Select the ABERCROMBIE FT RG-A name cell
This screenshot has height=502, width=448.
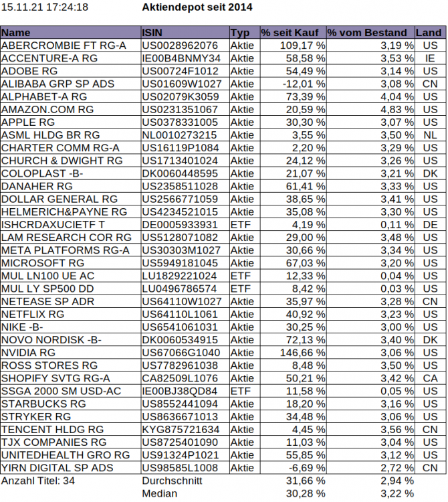[x=70, y=46]
